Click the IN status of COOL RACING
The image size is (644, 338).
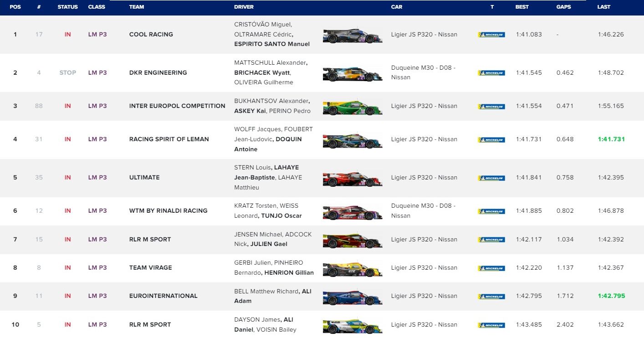[68, 34]
